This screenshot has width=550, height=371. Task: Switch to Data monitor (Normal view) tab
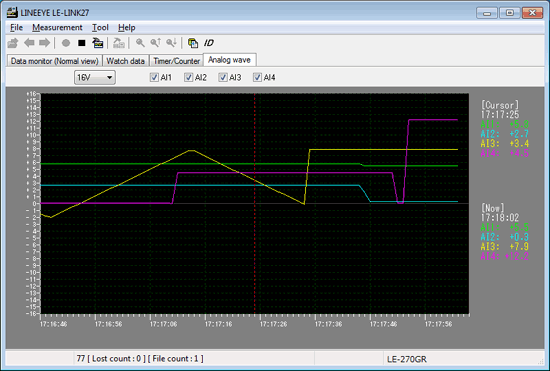click(54, 61)
